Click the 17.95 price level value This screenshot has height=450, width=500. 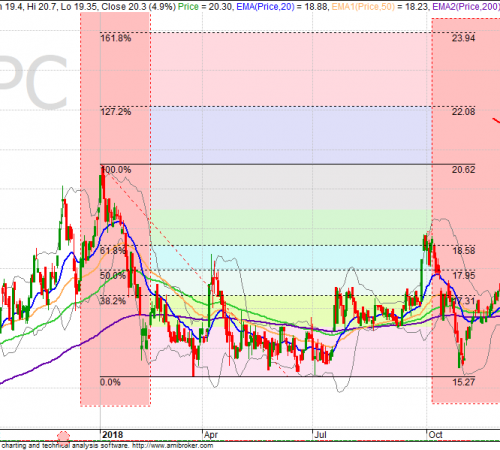(463, 276)
